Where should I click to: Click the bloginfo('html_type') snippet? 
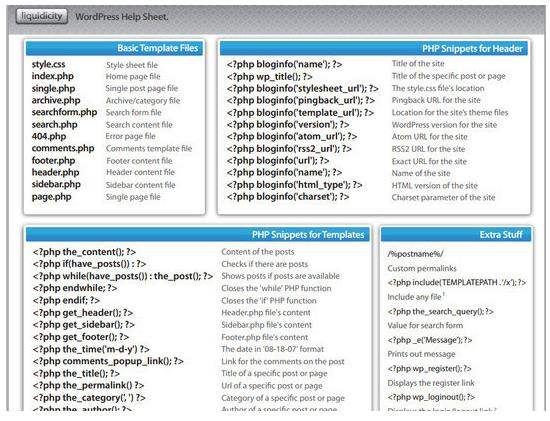tap(294, 185)
